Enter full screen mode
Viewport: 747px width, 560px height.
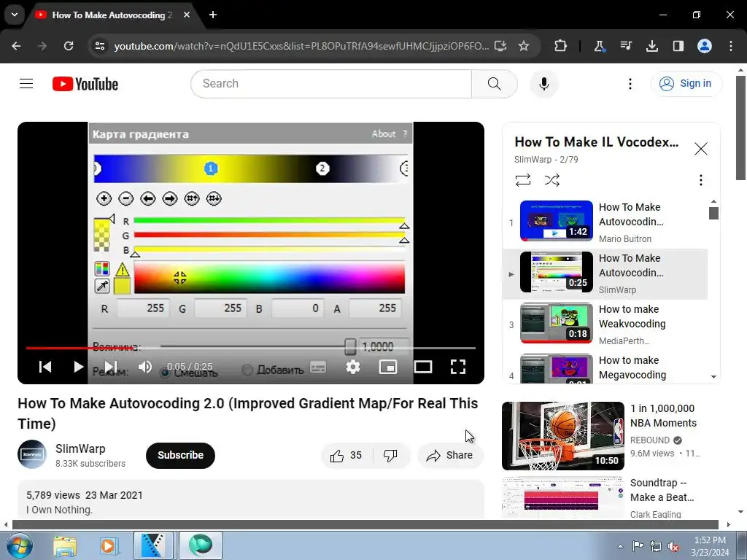pyautogui.click(x=458, y=367)
